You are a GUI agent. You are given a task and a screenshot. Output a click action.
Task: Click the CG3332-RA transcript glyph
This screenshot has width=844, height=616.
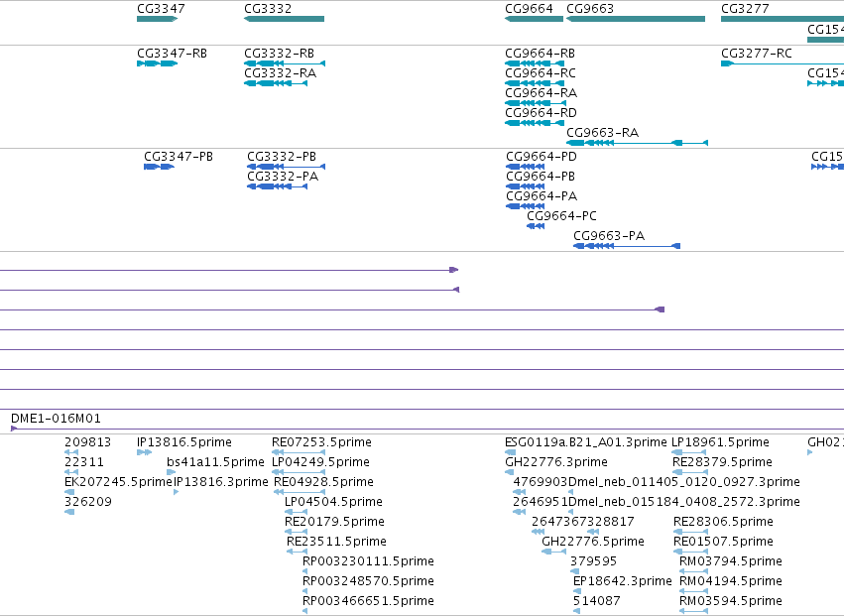click(x=276, y=83)
